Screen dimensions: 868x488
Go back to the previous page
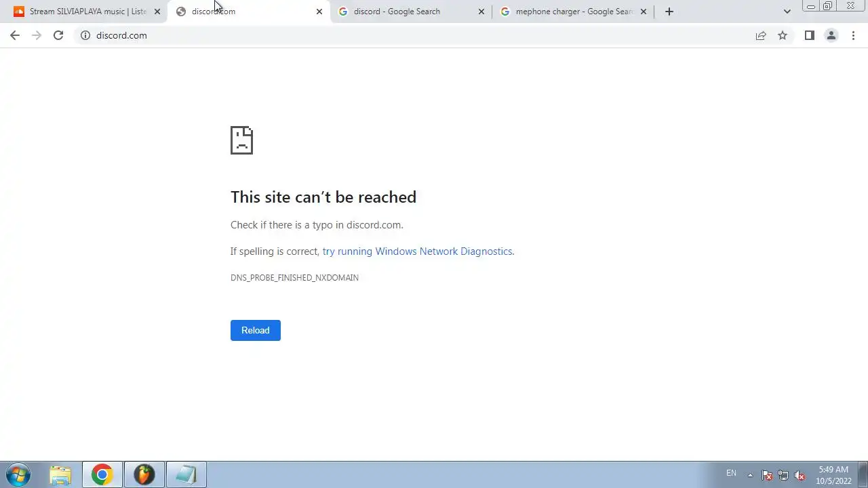coord(15,35)
